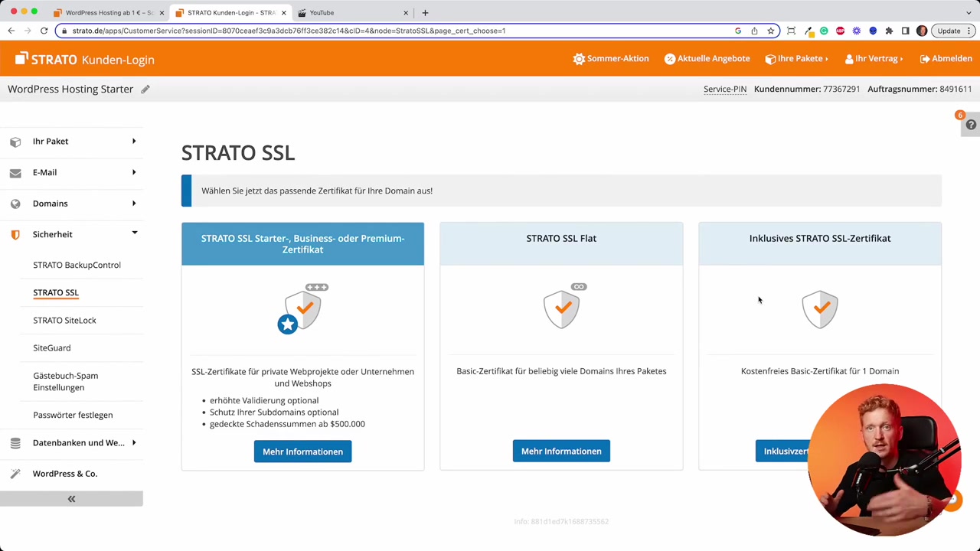Collapse the sidebar with double-chevron button
This screenshot has width=980, height=551.
coord(71,499)
